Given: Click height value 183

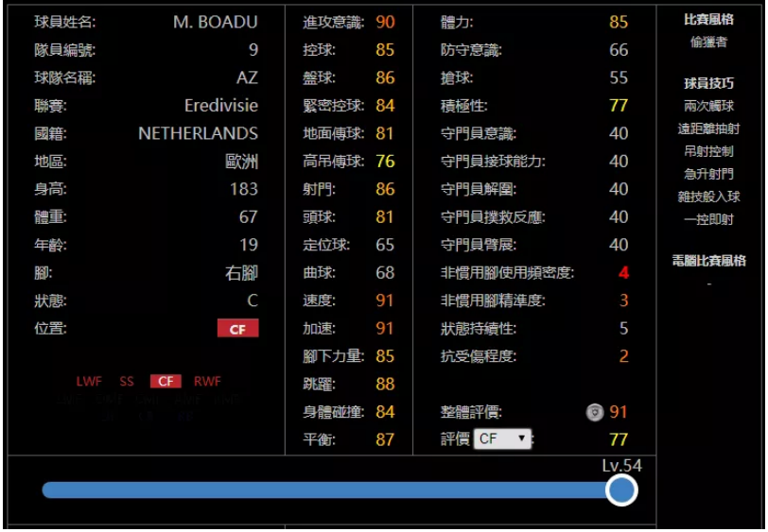Looking at the screenshot, I should pos(244,189).
